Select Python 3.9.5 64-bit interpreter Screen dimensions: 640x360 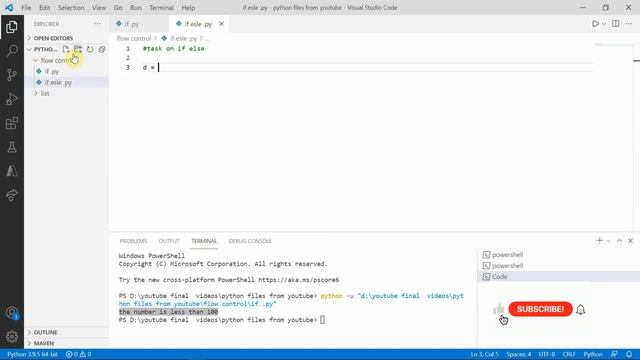(32, 354)
